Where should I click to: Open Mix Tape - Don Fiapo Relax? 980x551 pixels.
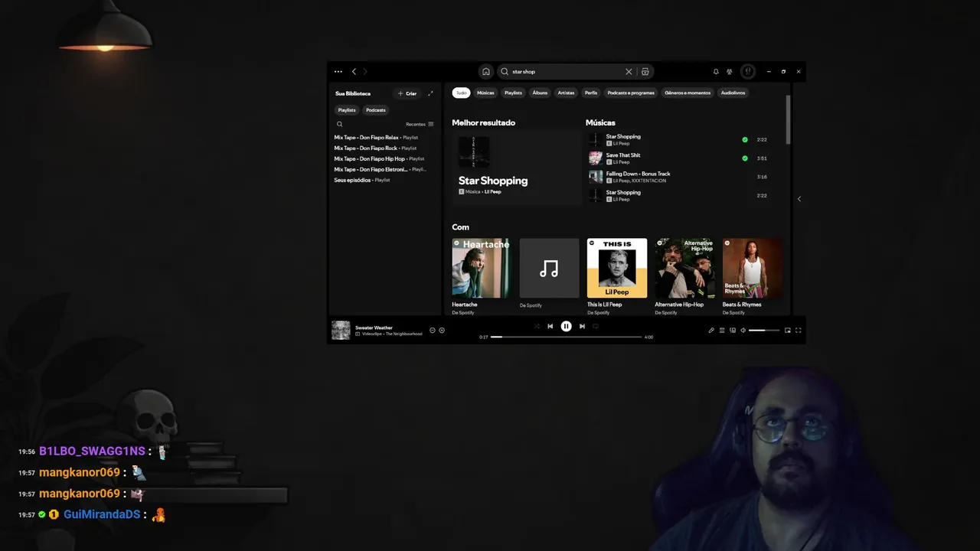coord(376,138)
